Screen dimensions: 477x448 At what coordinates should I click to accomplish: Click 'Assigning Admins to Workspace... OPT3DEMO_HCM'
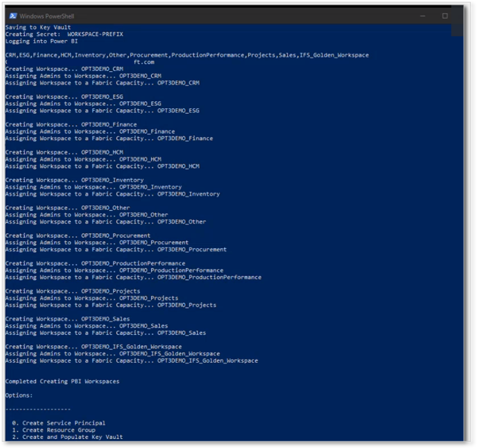pos(83,159)
